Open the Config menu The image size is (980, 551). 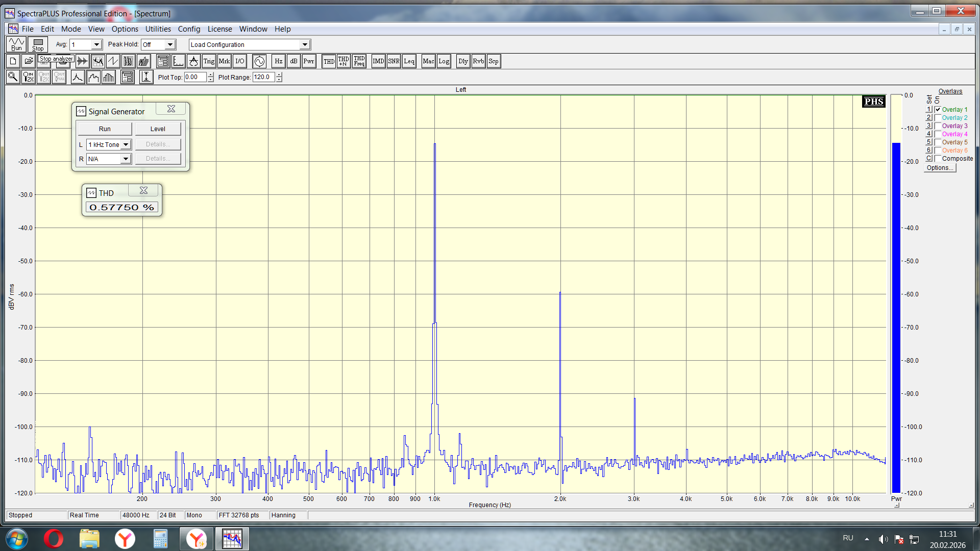point(189,29)
